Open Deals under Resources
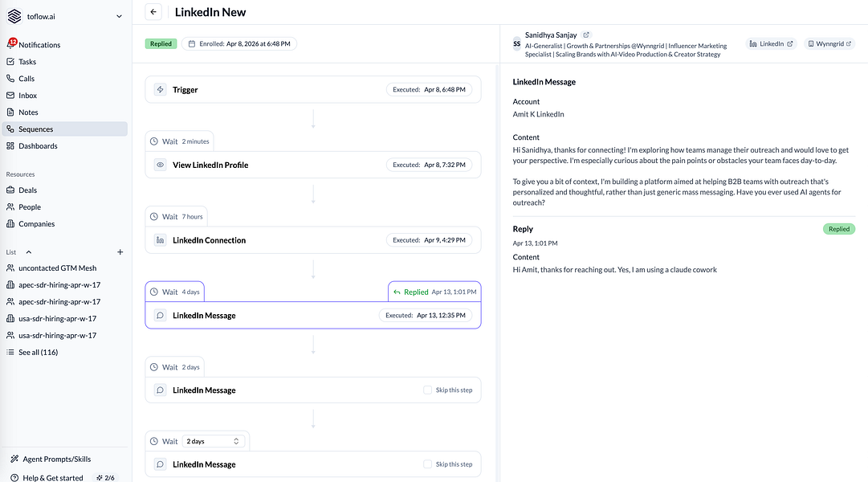Viewport: 868px width, 482px height. (x=65, y=190)
